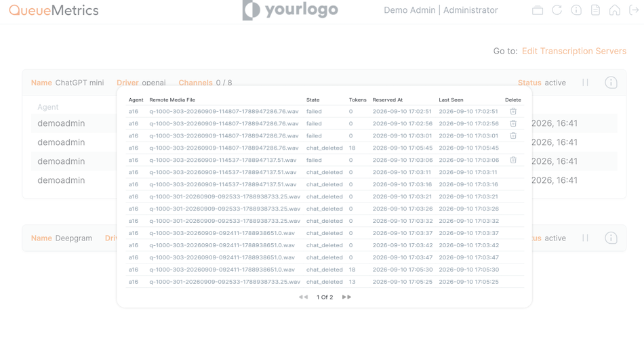Click Last Seen value 2026-09-10 17:03:42
644x359 pixels.
pyautogui.click(x=468, y=245)
